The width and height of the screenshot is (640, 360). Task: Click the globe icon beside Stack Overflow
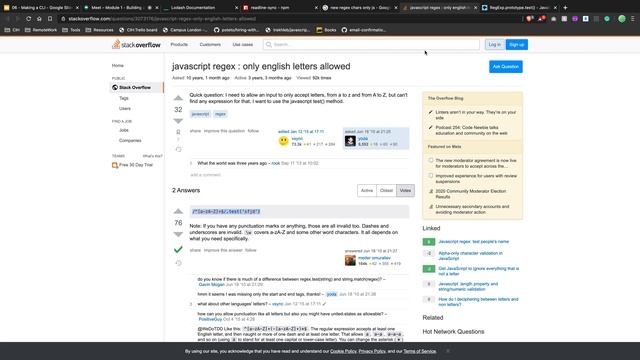tap(115, 87)
